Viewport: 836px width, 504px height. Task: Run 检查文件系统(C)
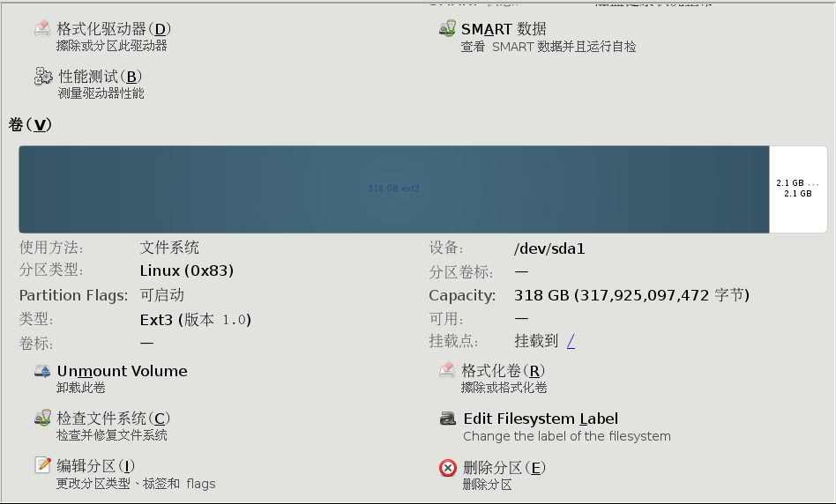pos(114,419)
